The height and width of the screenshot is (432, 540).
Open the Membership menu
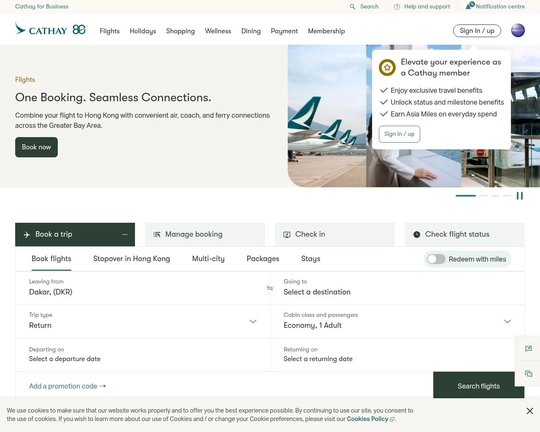(326, 31)
